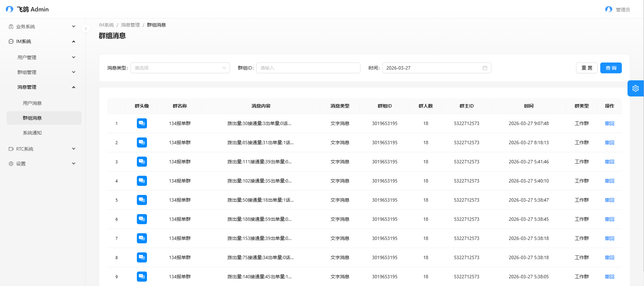Open the 消息类型 dropdown selector
The height and width of the screenshot is (286, 644).
[x=180, y=68]
